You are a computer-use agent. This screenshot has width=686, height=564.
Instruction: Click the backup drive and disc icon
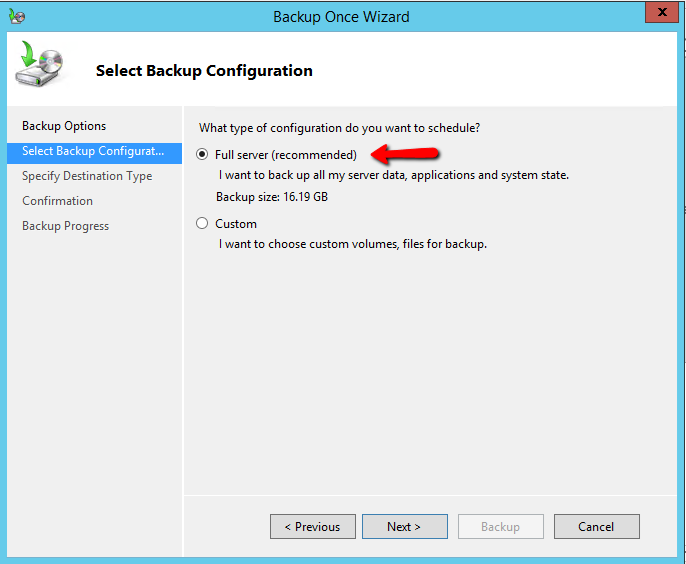pyautogui.click(x=39, y=63)
